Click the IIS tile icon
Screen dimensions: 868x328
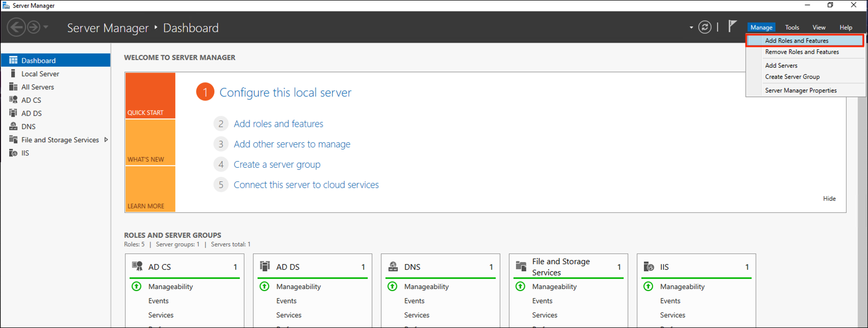coord(648,267)
